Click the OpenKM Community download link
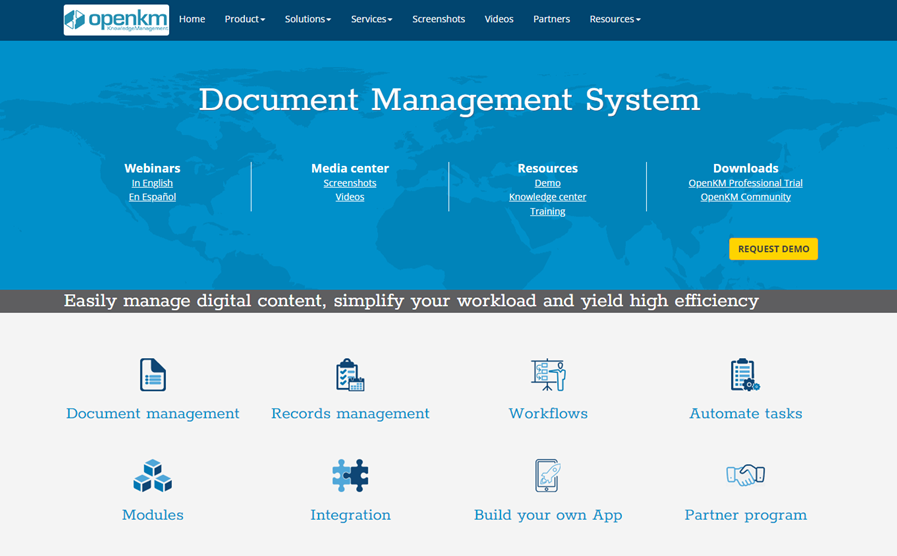The height and width of the screenshot is (556, 897). coord(745,197)
